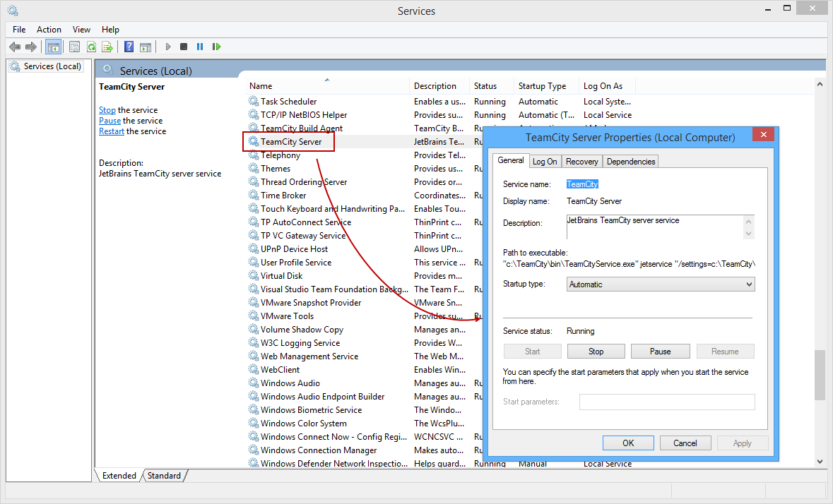Viewport: 833px width, 504px height.
Task: Click the Restart Service toolbar icon
Action: click(x=216, y=47)
